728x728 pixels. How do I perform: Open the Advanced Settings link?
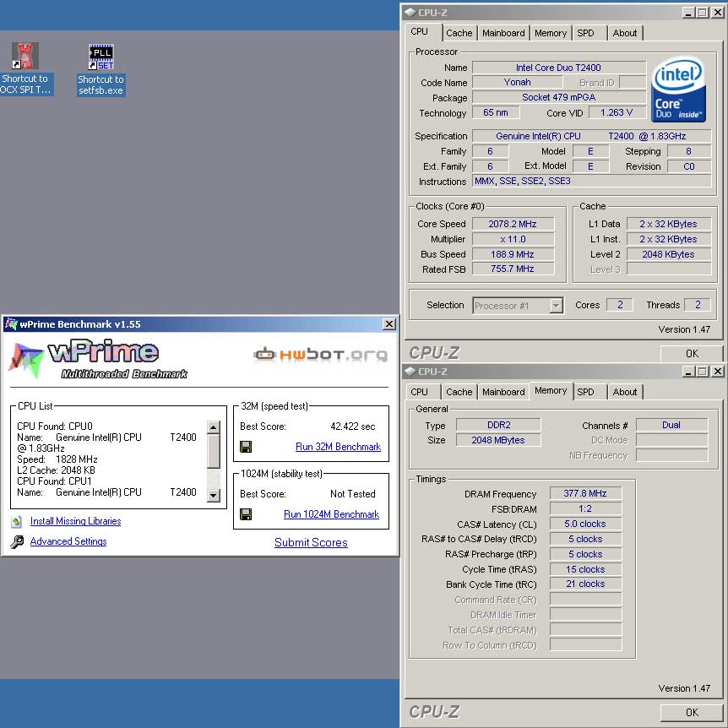(68, 541)
